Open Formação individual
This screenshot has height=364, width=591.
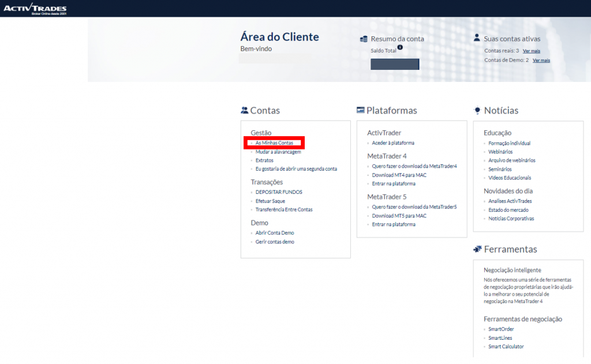pyautogui.click(x=509, y=143)
